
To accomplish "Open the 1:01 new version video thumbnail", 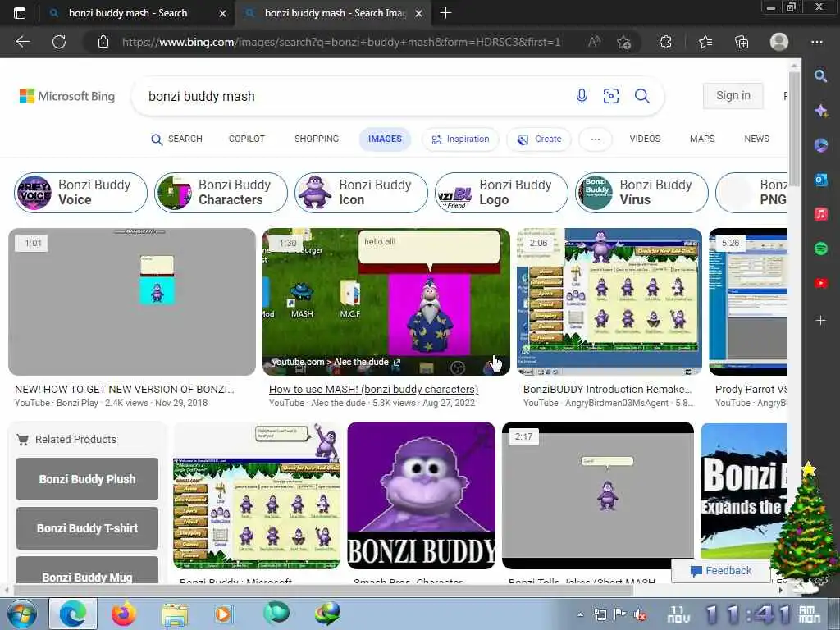I will (132, 302).
